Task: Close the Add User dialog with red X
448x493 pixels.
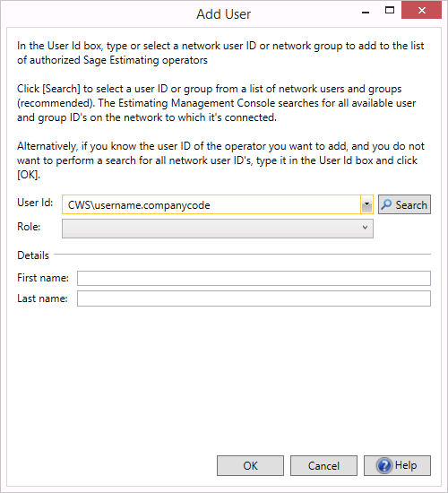Action: point(421,11)
